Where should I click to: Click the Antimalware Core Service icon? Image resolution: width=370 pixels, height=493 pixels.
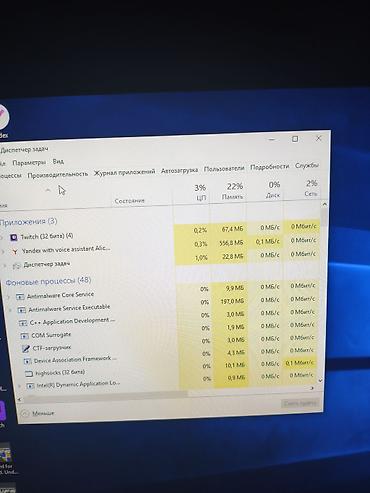pyautogui.click(x=20, y=296)
